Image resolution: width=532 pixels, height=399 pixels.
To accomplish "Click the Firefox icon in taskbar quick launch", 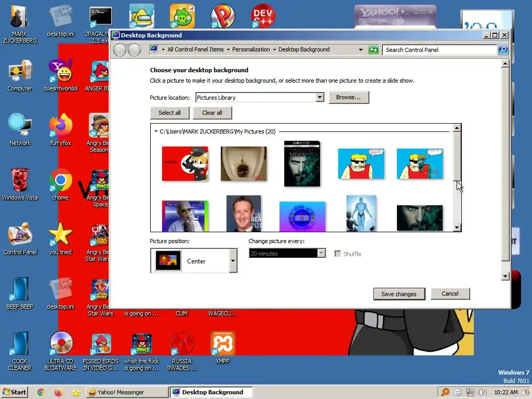I will click(x=58, y=392).
